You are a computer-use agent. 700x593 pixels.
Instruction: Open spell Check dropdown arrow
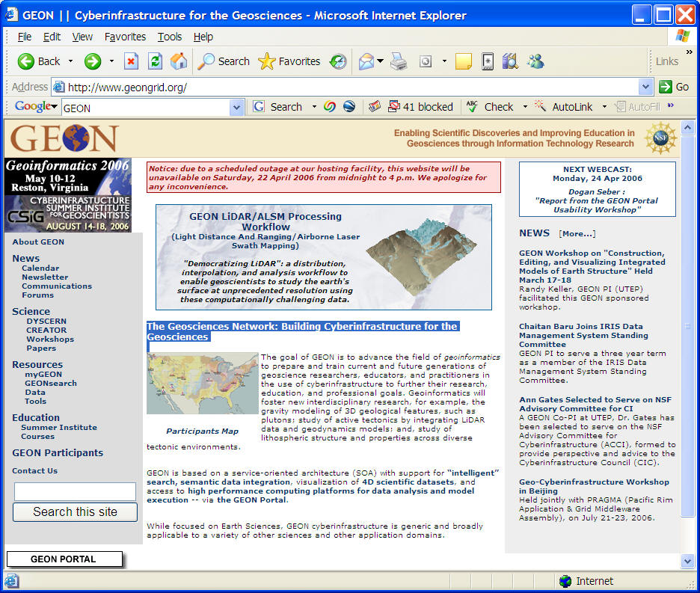point(525,107)
